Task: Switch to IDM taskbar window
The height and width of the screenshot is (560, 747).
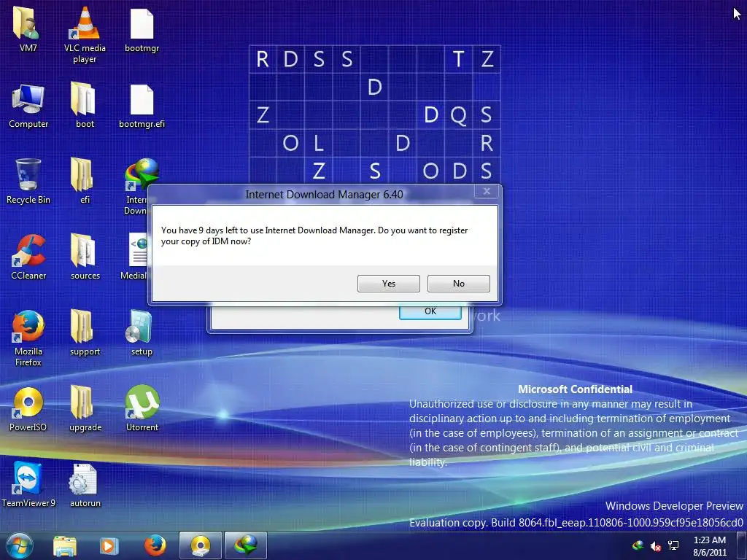Action: 246,546
